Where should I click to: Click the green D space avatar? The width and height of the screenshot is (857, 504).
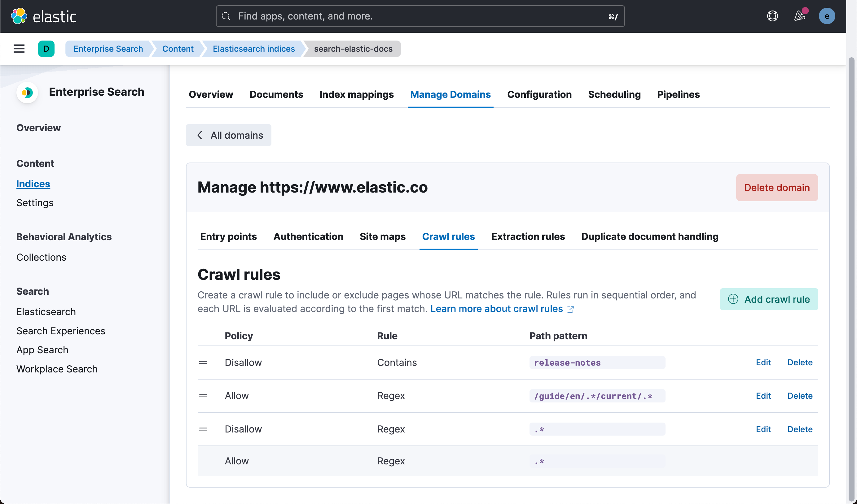(46, 49)
